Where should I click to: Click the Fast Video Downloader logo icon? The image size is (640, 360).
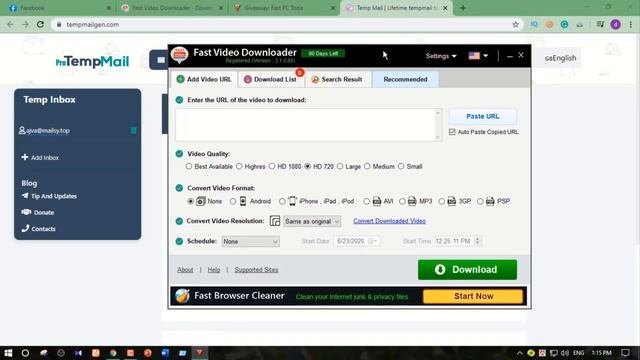[x=180, y=55]
